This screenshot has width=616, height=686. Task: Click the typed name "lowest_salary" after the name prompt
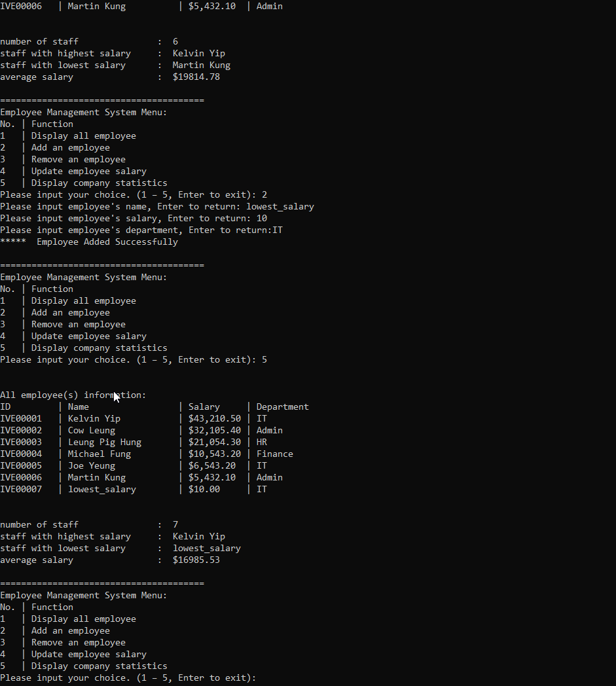280,207
